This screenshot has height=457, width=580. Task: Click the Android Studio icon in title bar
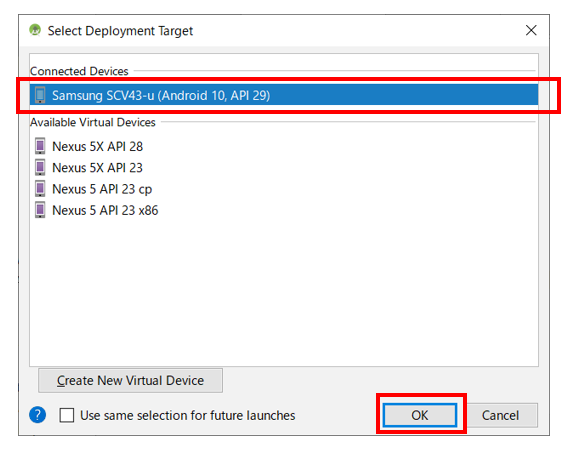click(x=35, y=30)
